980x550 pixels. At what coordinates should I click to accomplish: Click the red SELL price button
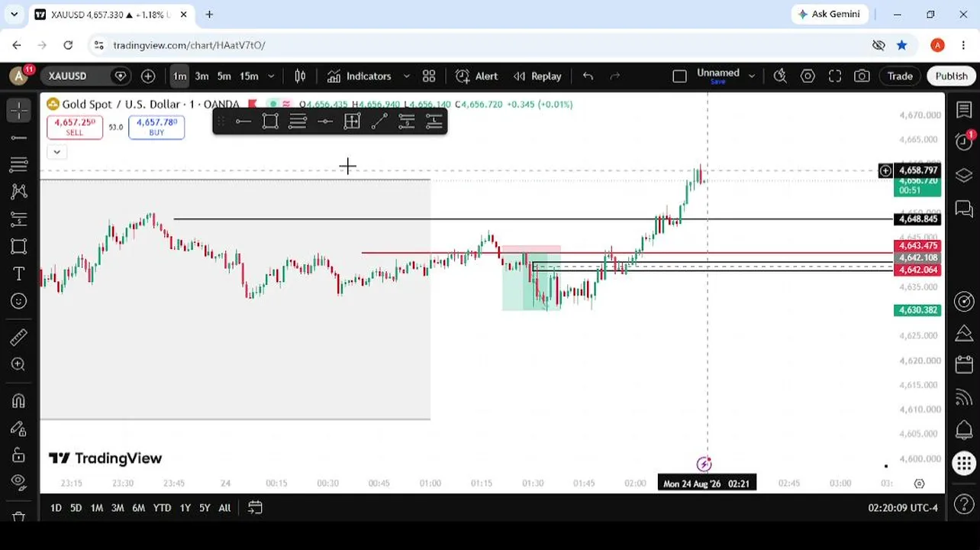75,127
